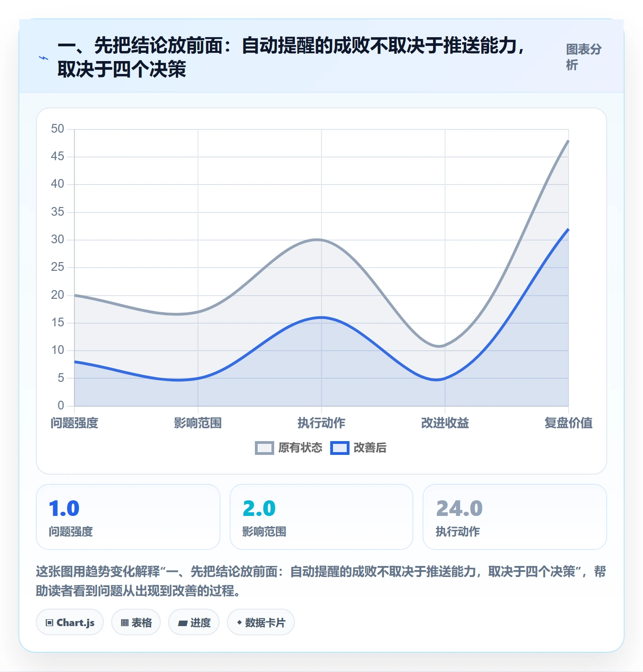The width and height of the screenshot is (643, 672).
Task: Click the description paragraph starting with 这张图用趋势变化
Action: 321,581
